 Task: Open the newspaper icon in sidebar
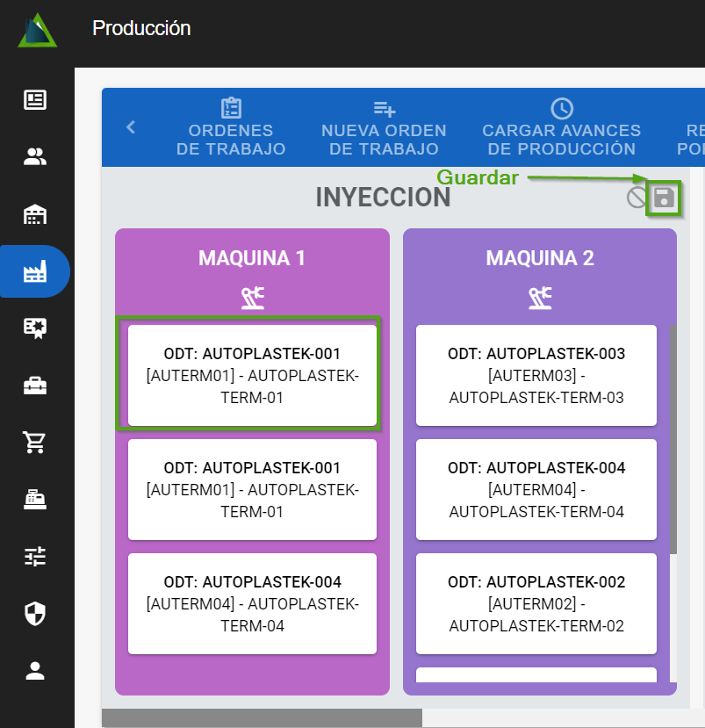coord(35,100)
